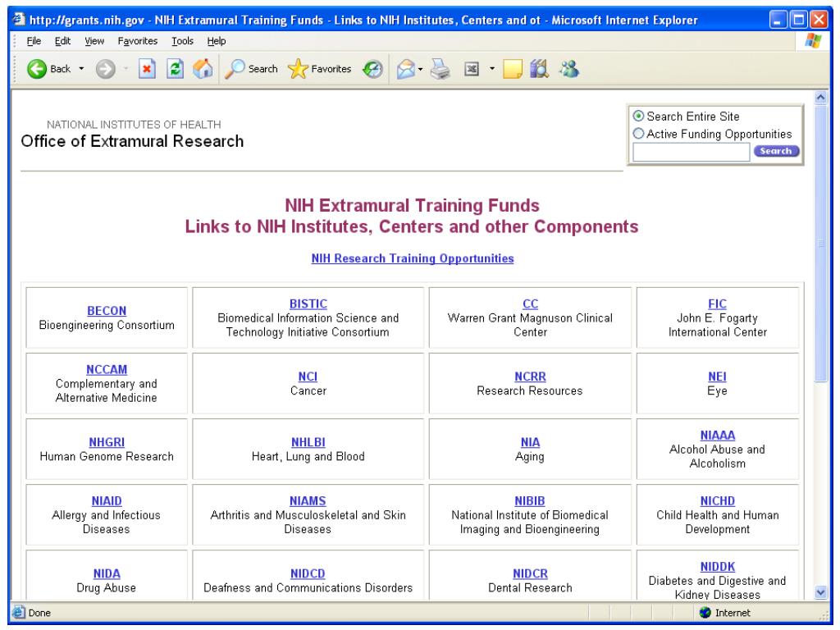Click the Office of Extramural Research heading
The image size is (840, 630).
(x=132, y=141)
